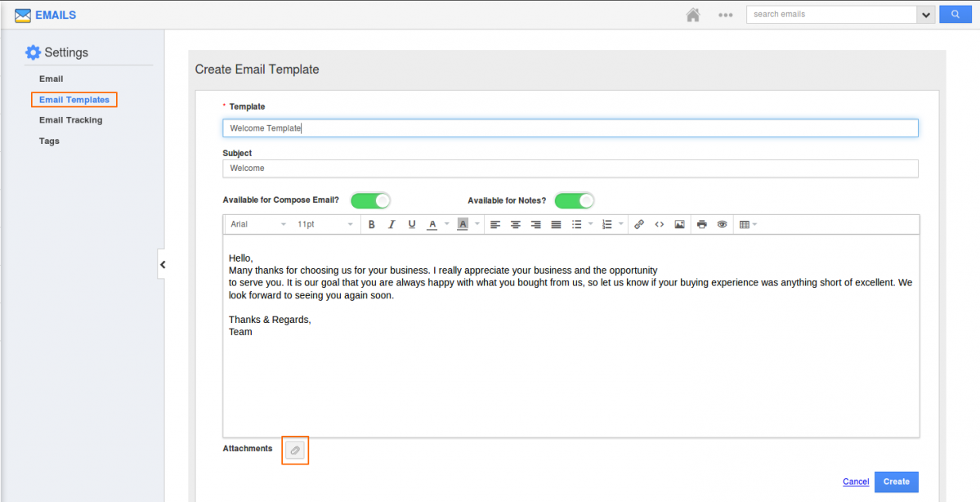Cancel the template creation
This screenshot has height=502, width=980.
[856, 482]
